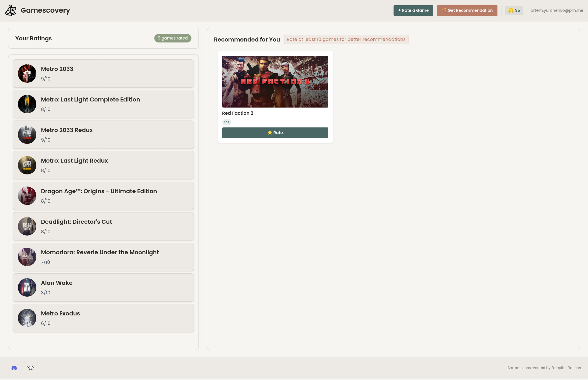Click Dragon Age: Origins - Ultimate Edition title
Viewport: 588px width, 380px height.
(x=99, y=191)
